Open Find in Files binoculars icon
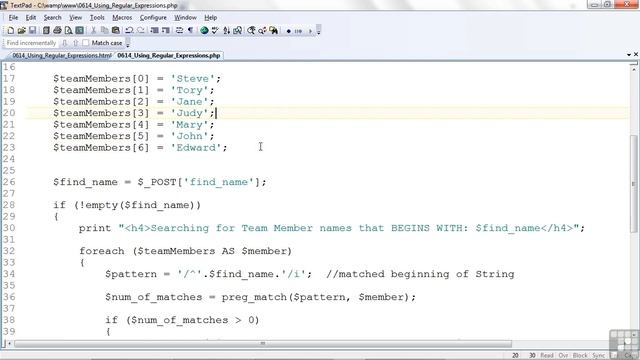Image resolution: width=640 pixels, height=360 pixels. (273, 31)
